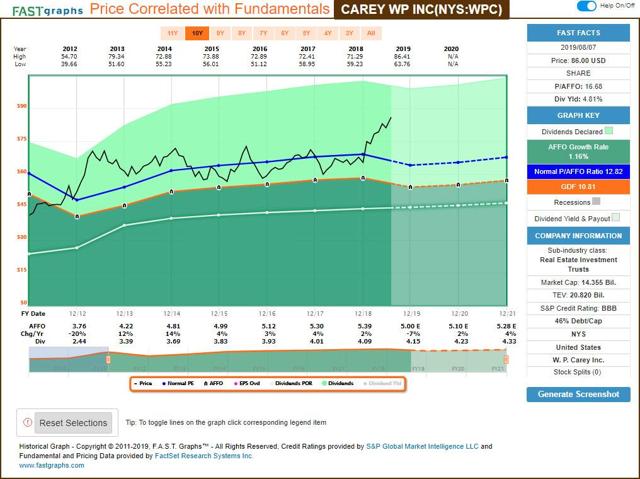Open the FactSet Research Systems Inc link

point(203,456)
